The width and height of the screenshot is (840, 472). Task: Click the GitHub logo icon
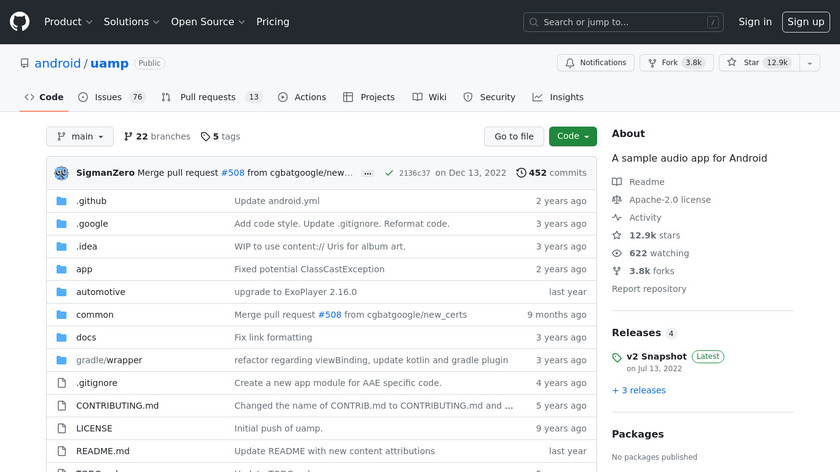tap(20, 21)
